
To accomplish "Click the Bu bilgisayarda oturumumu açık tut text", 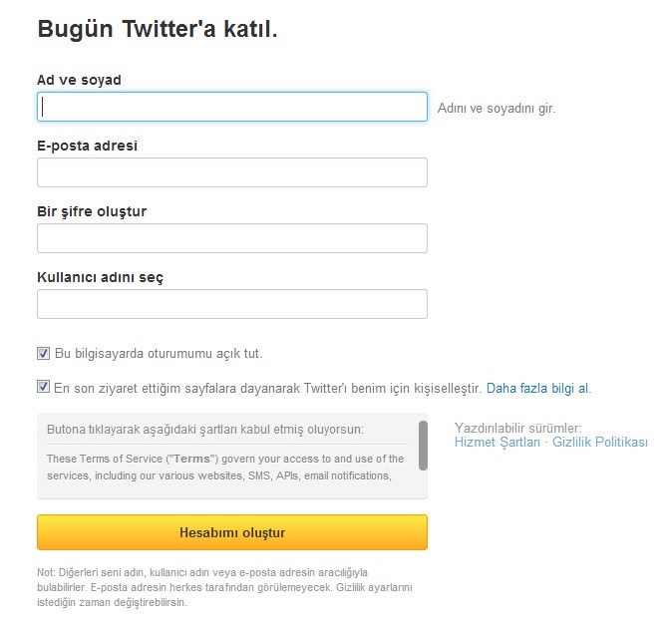I will click(x=159, y=354).
